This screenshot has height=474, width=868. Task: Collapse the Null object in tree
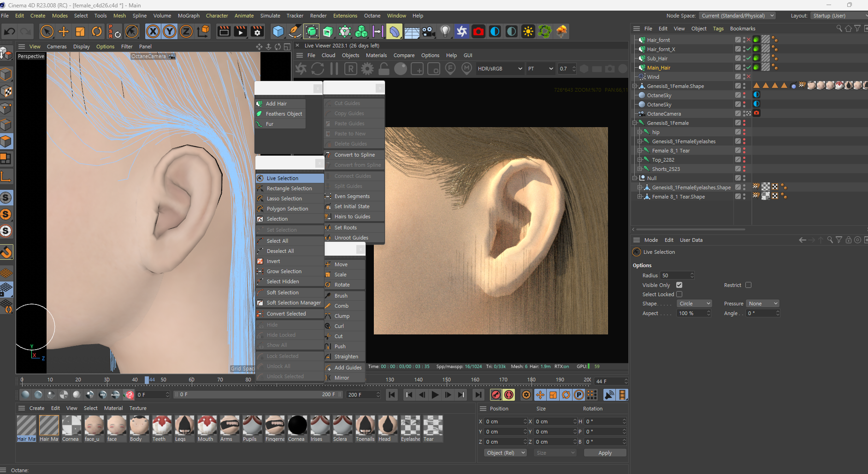point(635,178)
